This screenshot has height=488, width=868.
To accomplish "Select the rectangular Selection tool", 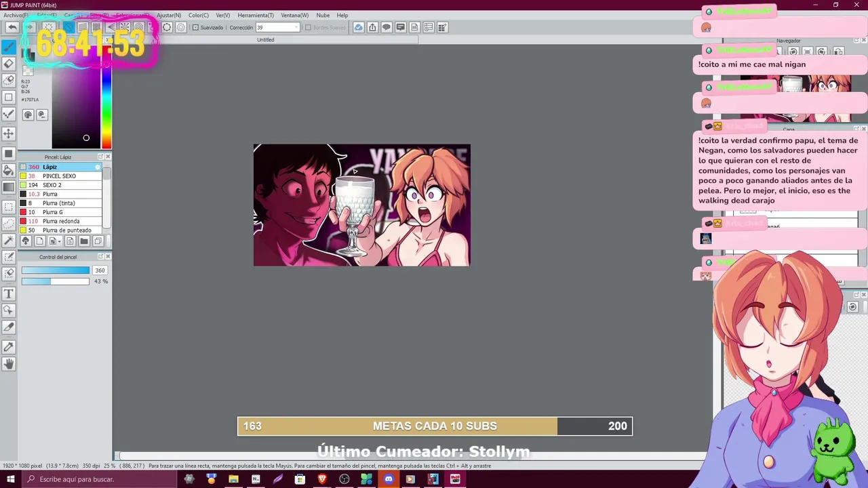I will tap(9, 206).
